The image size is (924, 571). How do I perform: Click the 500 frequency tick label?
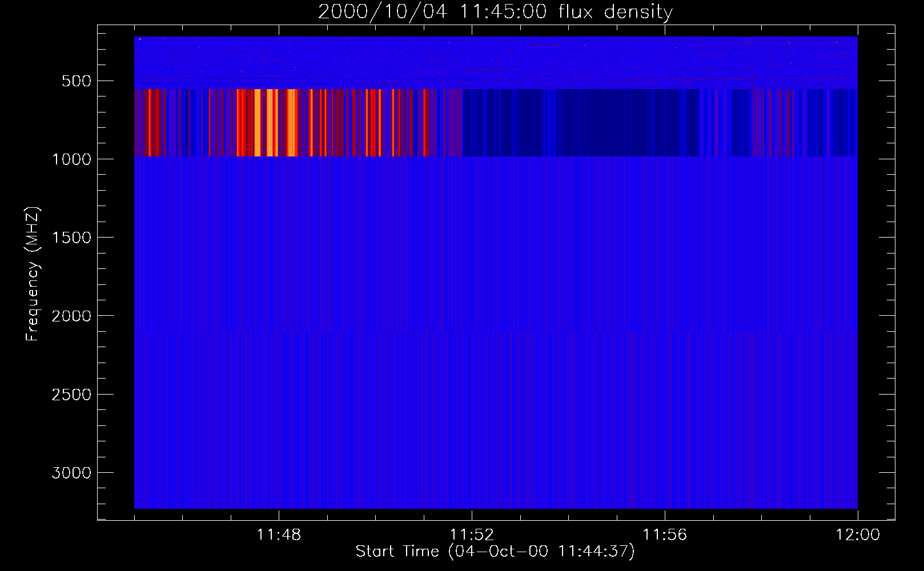[76, 81]
